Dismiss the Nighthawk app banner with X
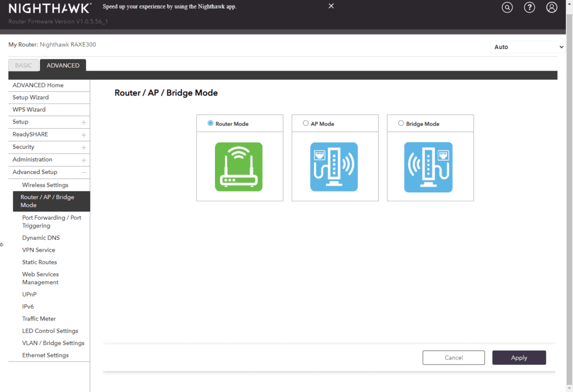 (x=331, y=6)
